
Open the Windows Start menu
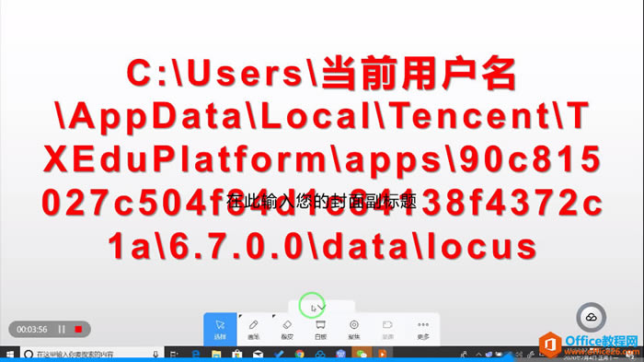[10, 354]
